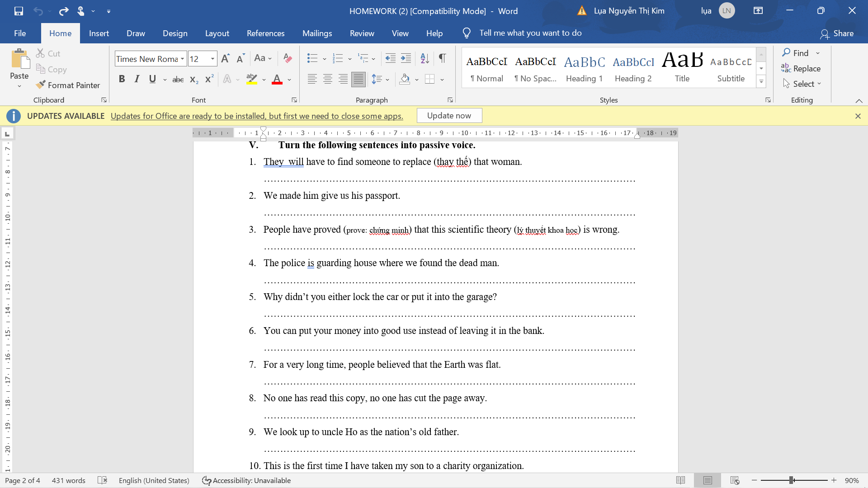Screen dimensions: 868x488
Task: Apply the yellow text highlight color
Action: point(252,80)
